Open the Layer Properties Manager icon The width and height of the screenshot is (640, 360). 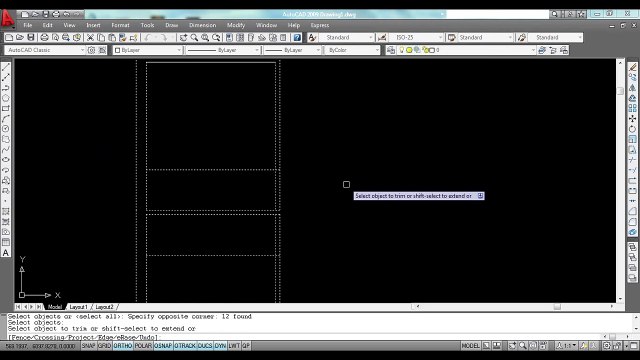pyautogui.click(x=391, y=50)
